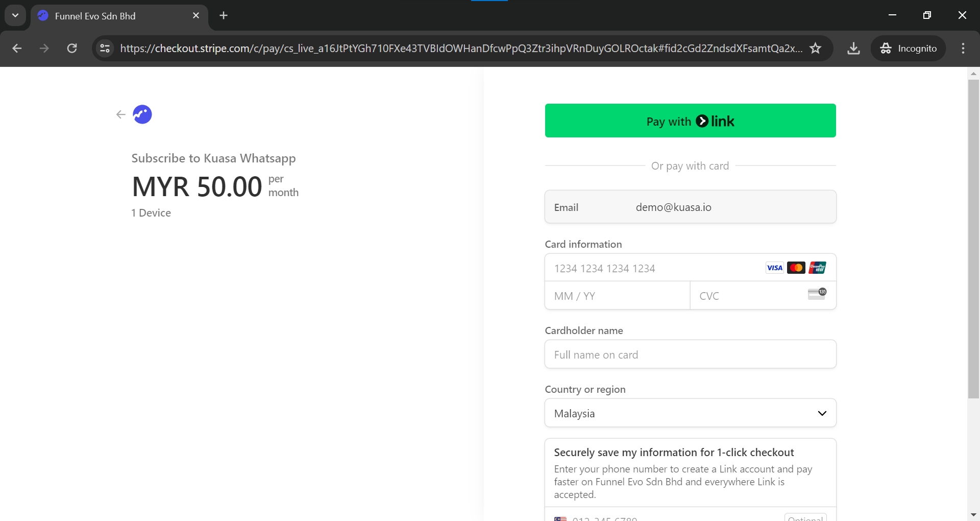This screenshot has height=521, width=980.
Task: Focus the Full name on card field
Action: point(690,355)
